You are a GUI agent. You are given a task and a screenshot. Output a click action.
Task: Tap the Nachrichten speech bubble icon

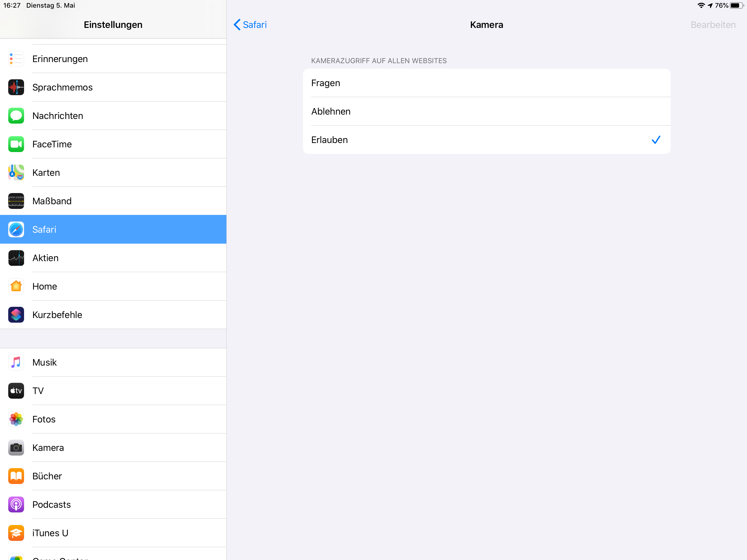coord(16,115)
